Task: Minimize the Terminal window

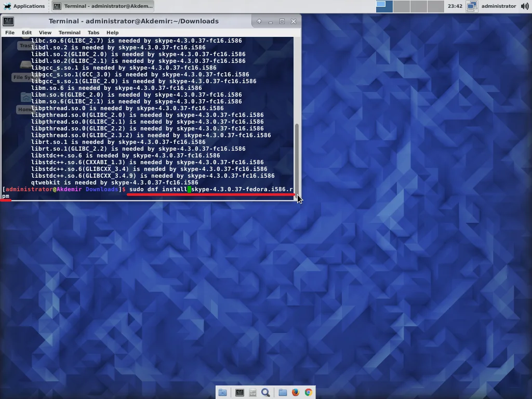Action: coord(270,21)
